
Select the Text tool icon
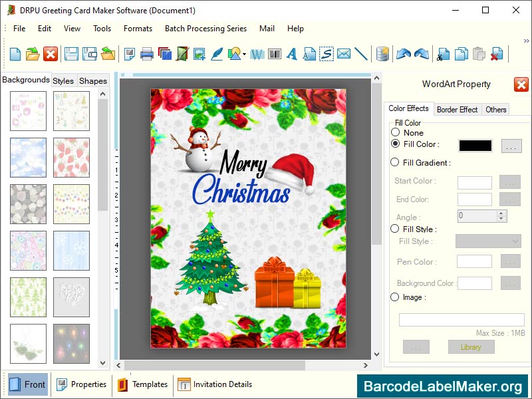click(291, 55)
